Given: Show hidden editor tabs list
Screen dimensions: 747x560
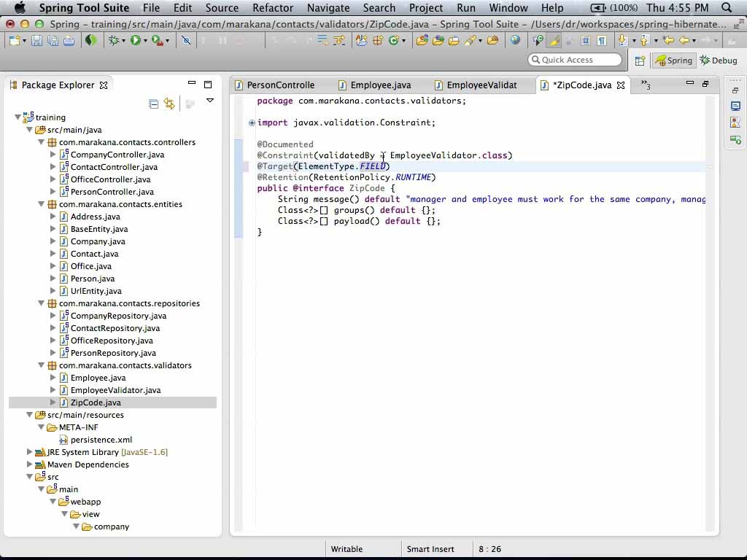Looking at the screenshot, I should 646,85.
